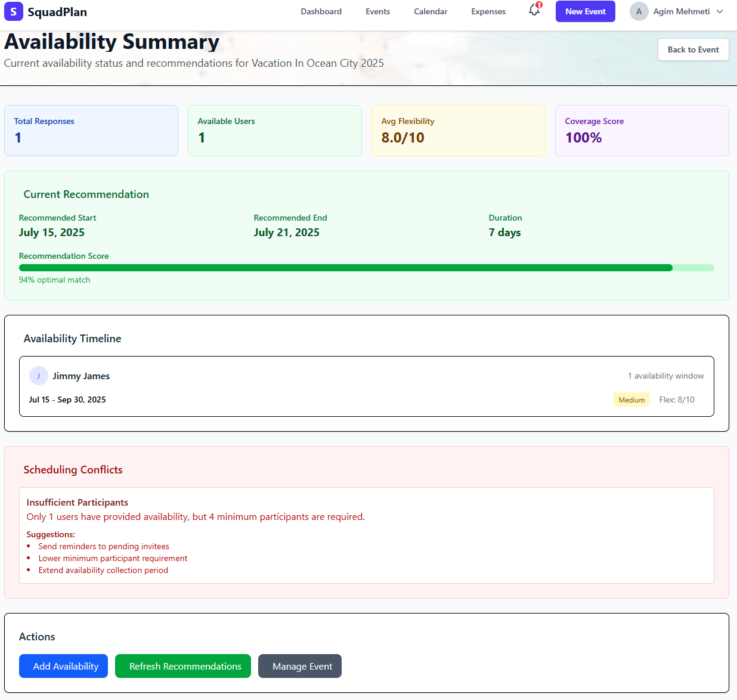The width and height of the screenshot is (737, 700).
Task: Open notifications via the bell icon
Action: [x=533, y=11]
